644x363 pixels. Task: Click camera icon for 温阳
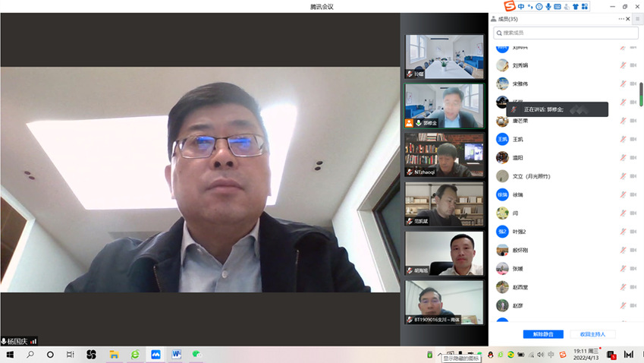[633, 157]
